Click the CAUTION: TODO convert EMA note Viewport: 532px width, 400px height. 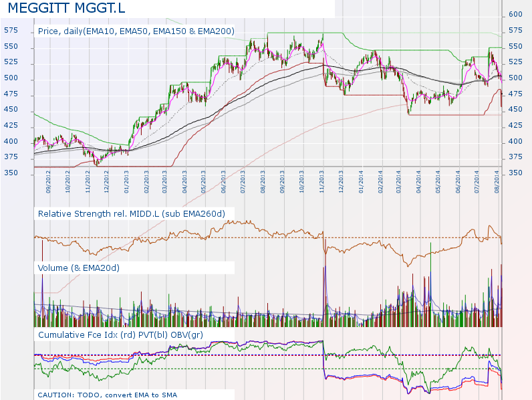(x=107, y=395)
